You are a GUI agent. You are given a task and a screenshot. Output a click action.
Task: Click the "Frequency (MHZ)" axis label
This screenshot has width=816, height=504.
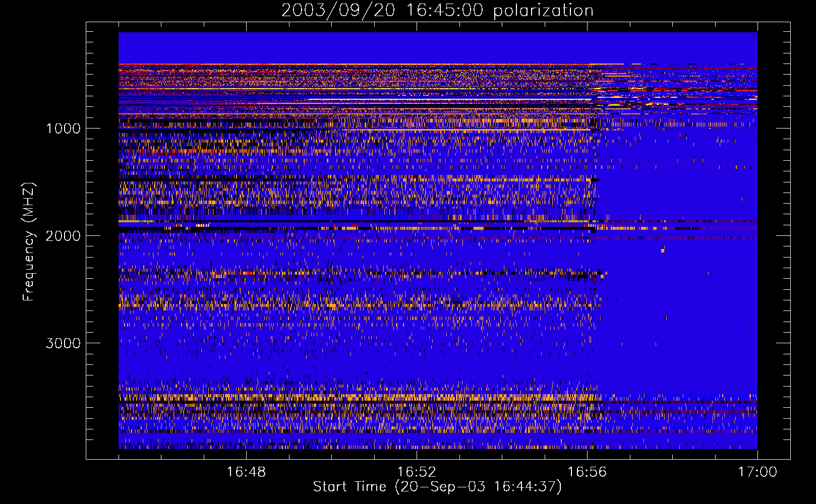pyautogui.click(x=29, y=242)
